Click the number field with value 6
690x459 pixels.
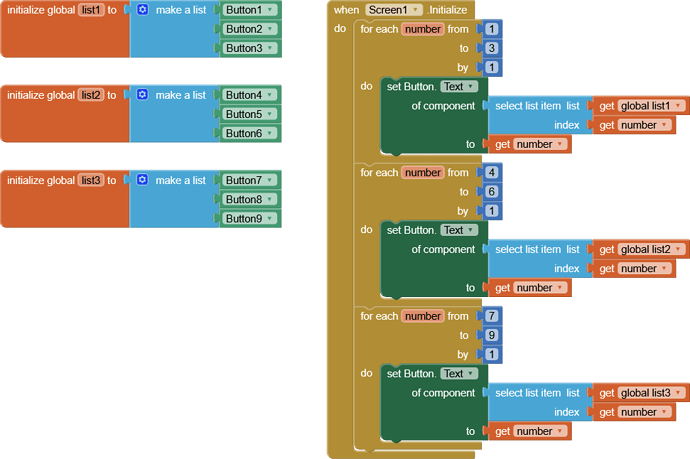click(x=492, y=191)
